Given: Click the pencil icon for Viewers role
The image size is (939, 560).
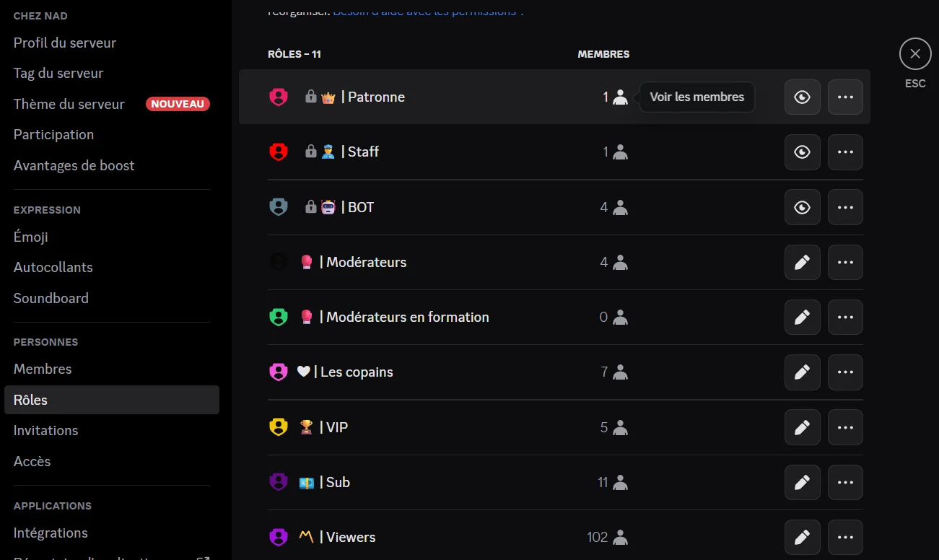Looking at the screenshot, I should [802, 537].
